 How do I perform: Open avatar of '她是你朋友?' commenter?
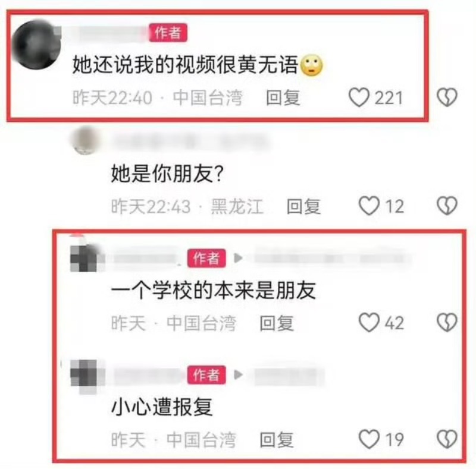click(86, 140)
